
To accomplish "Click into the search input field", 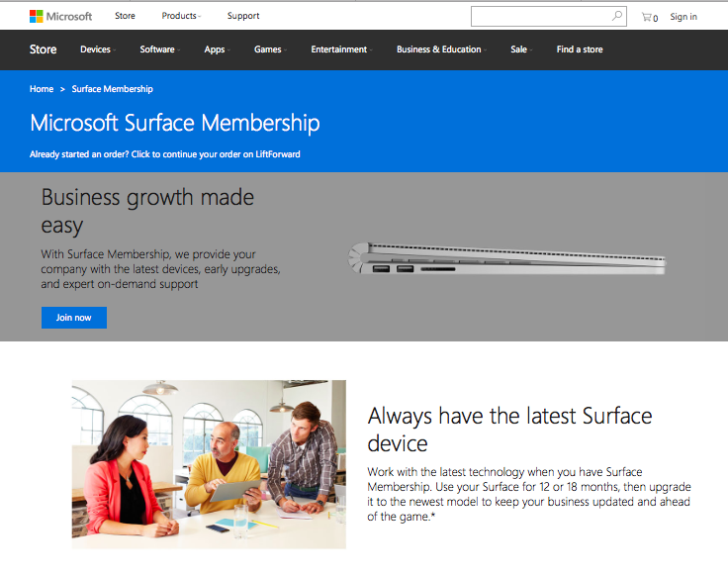I will click(548, 16).
